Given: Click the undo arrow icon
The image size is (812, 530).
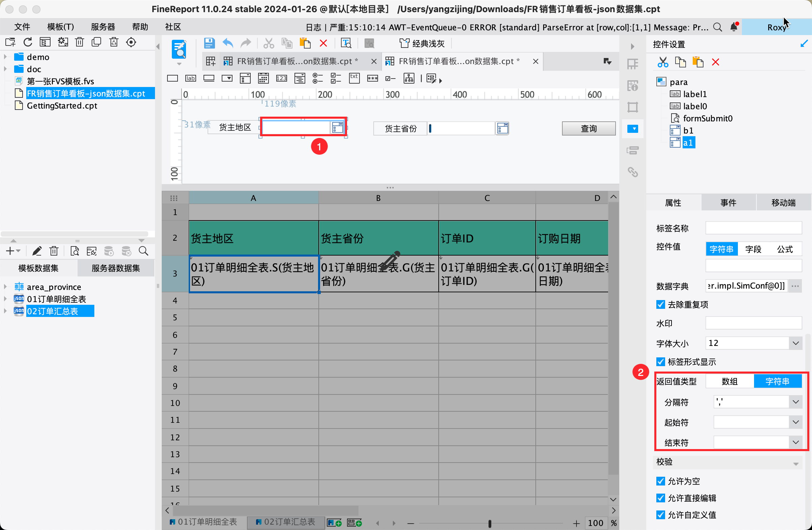Looking at the screenshot, I should pyautogui.click(x=227, y=43).
